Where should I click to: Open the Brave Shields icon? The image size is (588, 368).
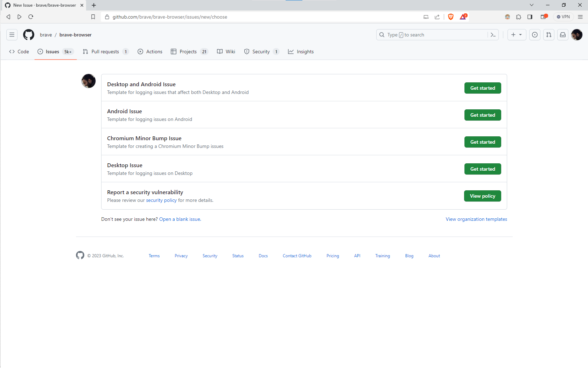(x=451, y=17)
